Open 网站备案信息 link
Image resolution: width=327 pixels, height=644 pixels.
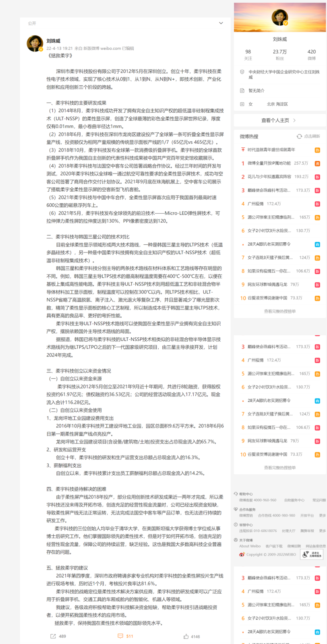[x=316, y=546]
